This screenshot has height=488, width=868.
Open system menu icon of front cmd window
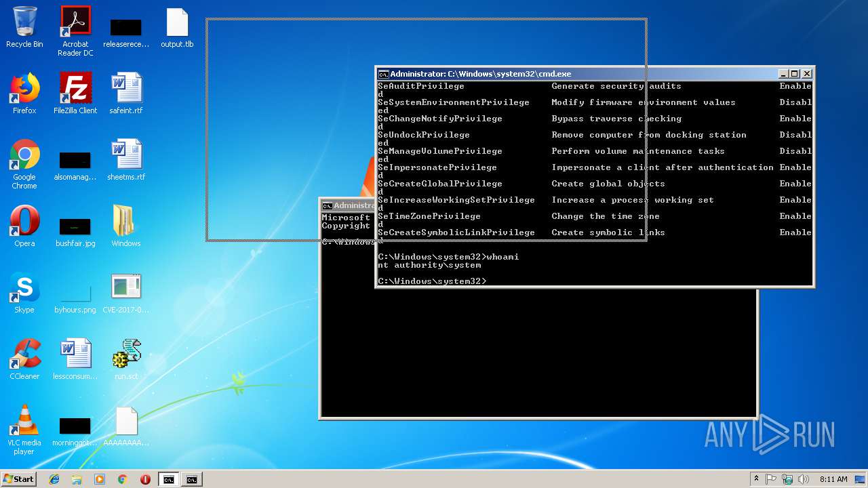[383, 74]
